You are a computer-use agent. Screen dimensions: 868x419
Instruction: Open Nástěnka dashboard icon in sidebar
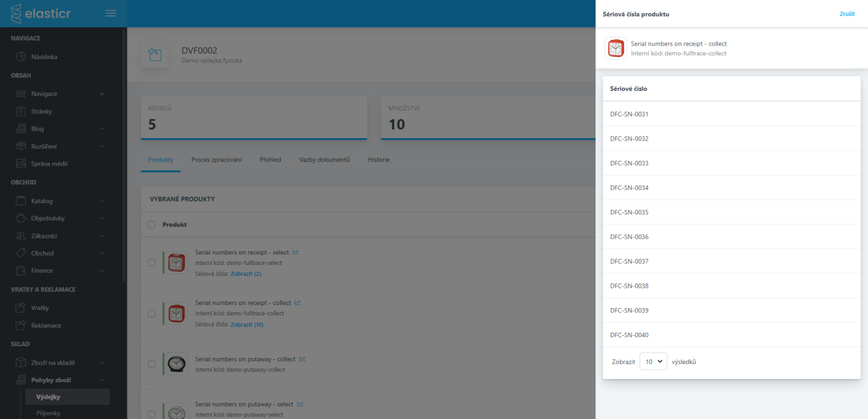tap(20, 57)
